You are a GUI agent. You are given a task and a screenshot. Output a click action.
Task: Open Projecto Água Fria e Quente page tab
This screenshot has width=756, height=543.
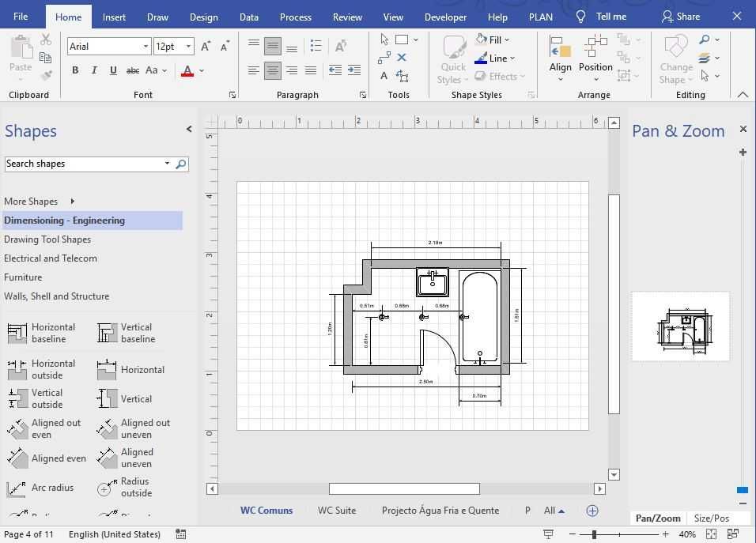click(440, 511)
